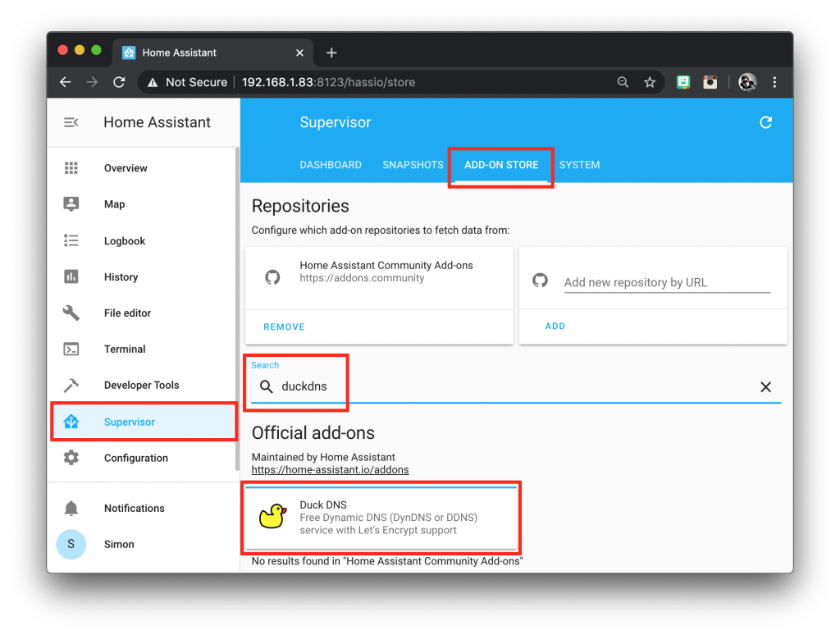Open Overview from the sidebar grid icon
The height and width of the screenshot is (635, 840).
coord(71,168)
